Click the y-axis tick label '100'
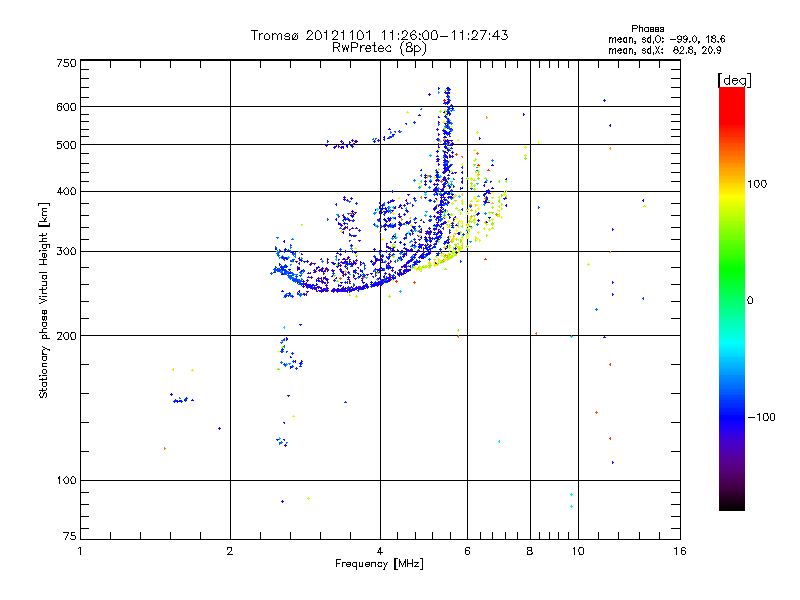The height and width of the screenshot is (600, 800). 66,481
